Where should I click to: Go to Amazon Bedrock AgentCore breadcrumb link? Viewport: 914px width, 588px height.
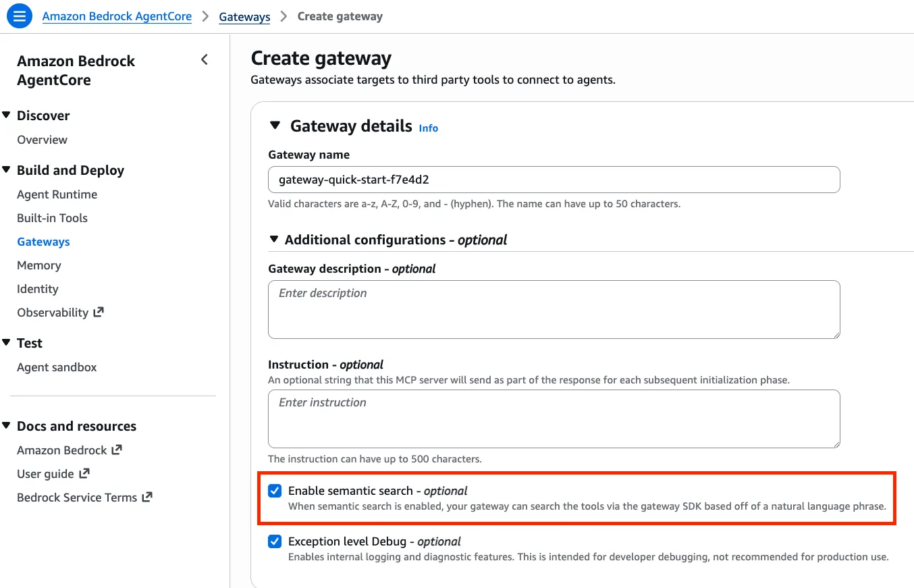[x=117, y=16]
